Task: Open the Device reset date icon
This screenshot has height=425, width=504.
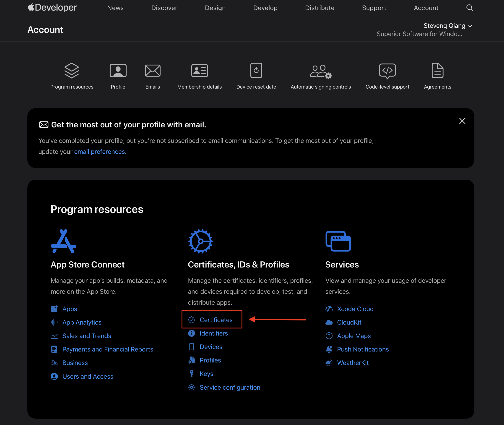Action: point(256,70)
